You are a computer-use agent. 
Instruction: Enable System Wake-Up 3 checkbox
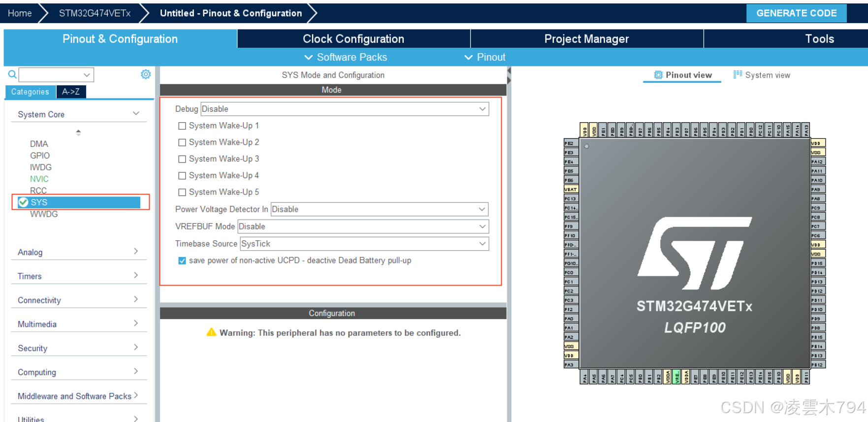[182, 160]
